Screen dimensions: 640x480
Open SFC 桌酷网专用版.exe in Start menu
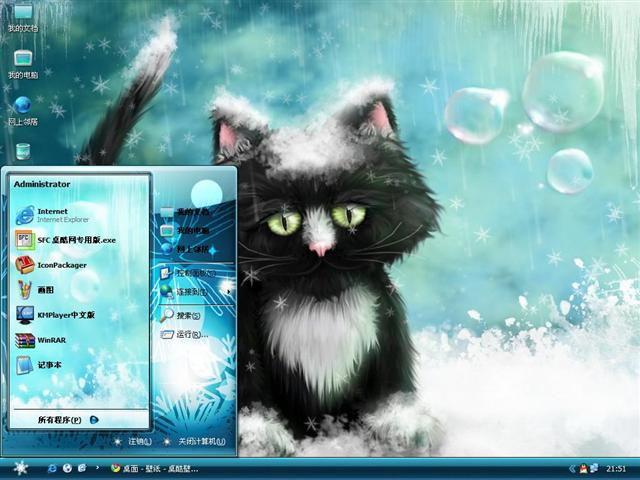point(66,240)
